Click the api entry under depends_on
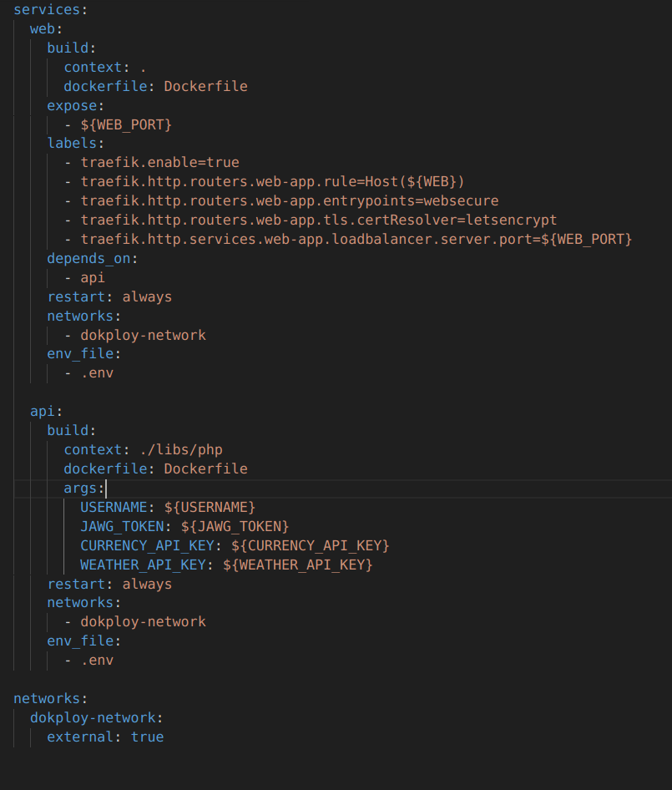 93,278
